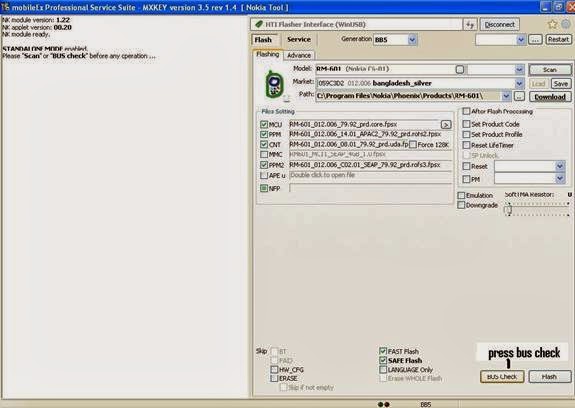Click the SoftTMA Resistor slider handle

coord(508,210)
